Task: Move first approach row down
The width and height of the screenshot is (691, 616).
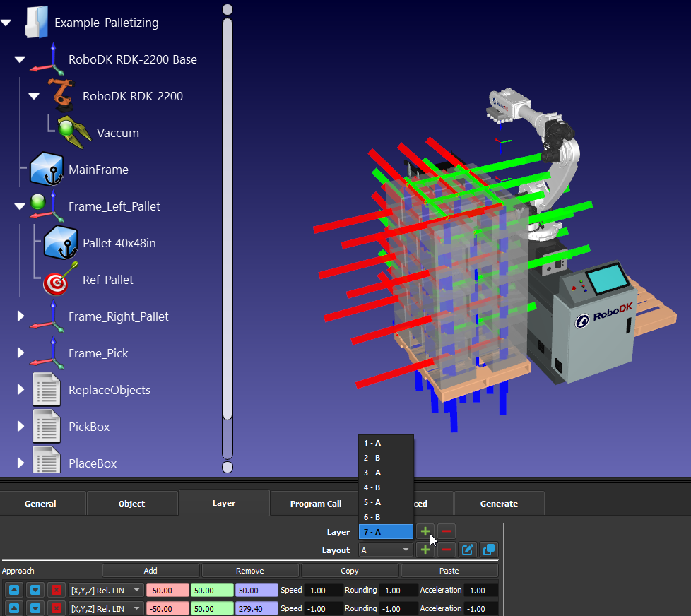Action: point(35,590)
